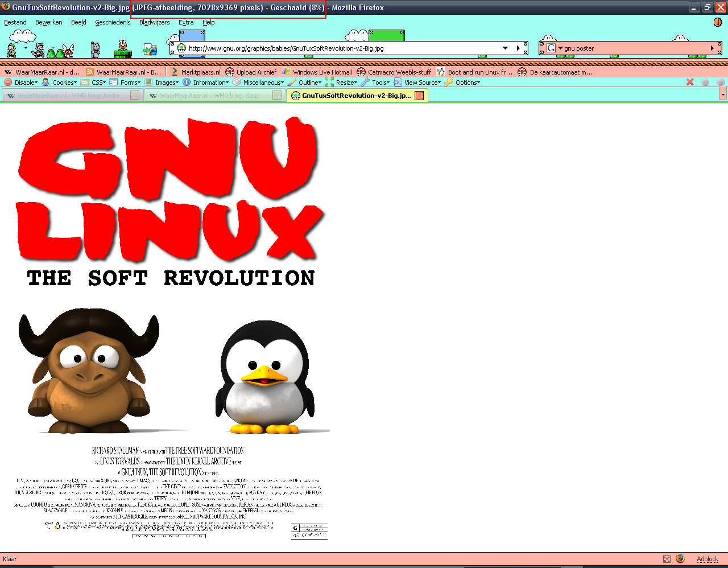The height and width of the screenshot is (568, 728).
Task: Click the fullscreen icon in status bar
Action: point(667,559)
